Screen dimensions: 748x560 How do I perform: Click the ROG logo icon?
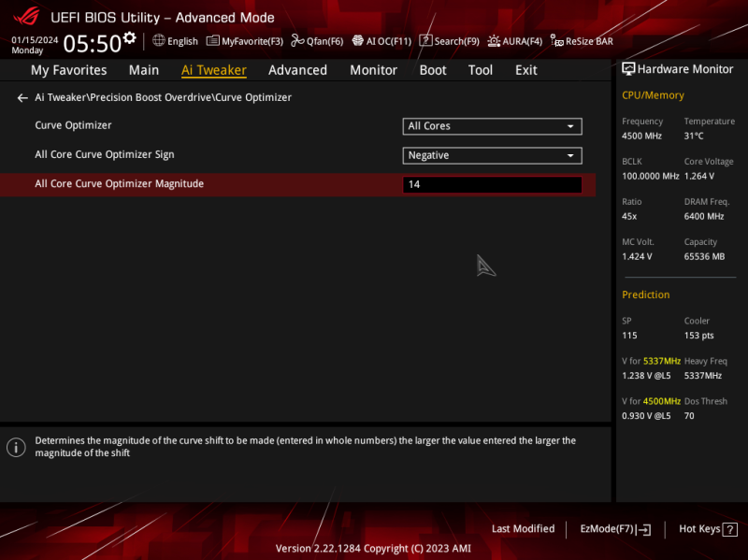pyautogui.click(x=26, y=17)
